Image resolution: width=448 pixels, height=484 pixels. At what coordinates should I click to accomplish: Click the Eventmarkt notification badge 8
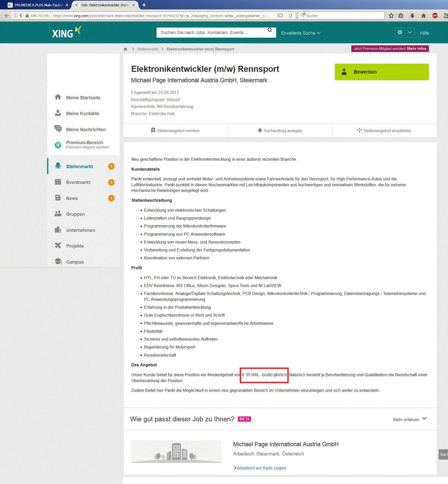[111, 182]
